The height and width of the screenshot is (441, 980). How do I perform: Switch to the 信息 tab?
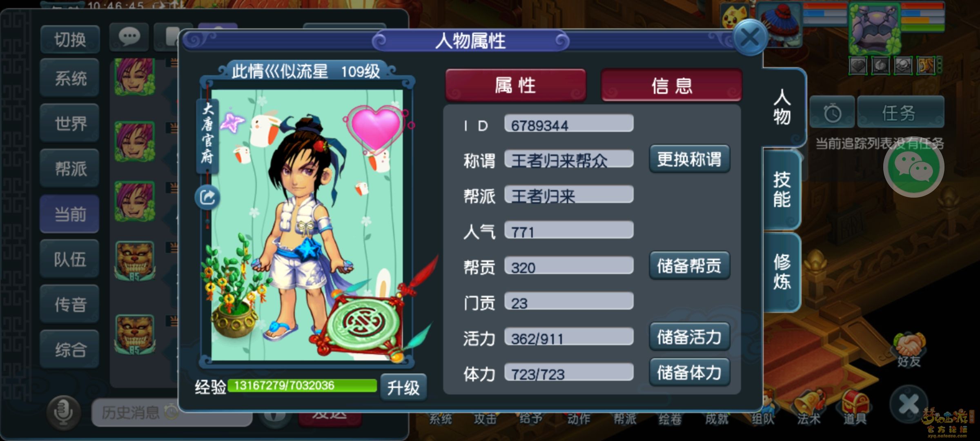tap(672, 85)
